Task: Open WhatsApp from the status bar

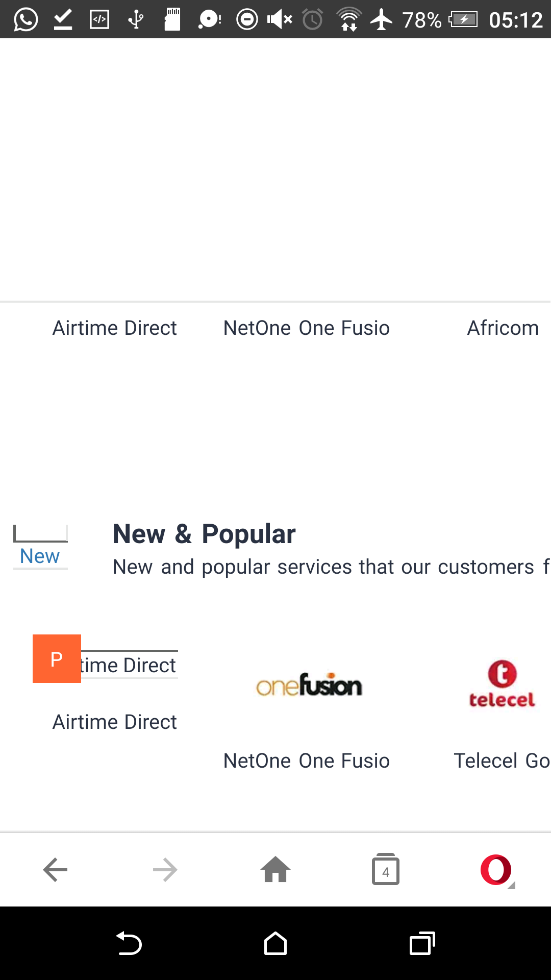Action: (x=25, y=19)
